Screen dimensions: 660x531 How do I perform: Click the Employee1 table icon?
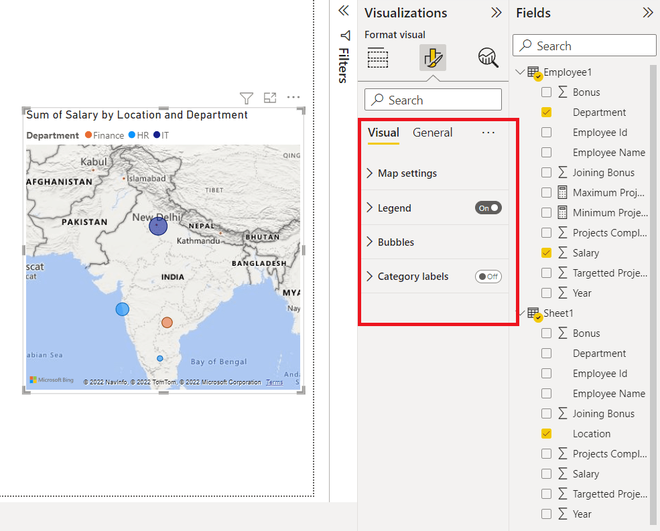click(x=534, y=72)
